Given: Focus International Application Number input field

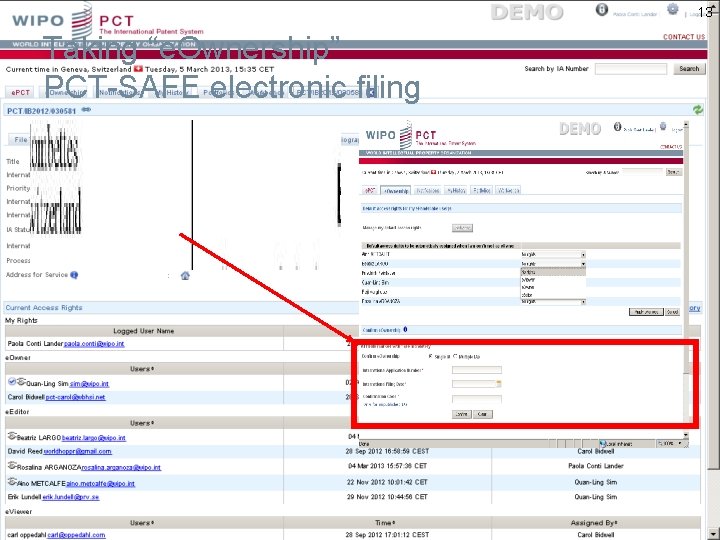Looking at the screenshot, I should click(477, 370).
